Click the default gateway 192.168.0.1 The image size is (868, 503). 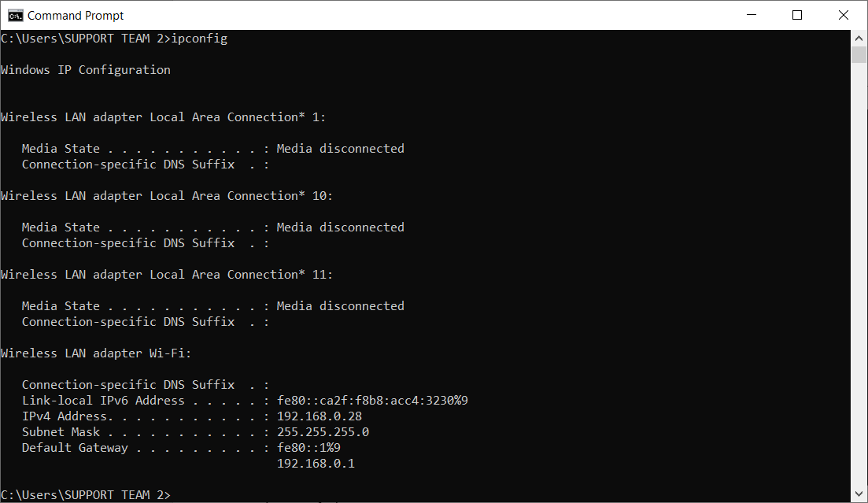coord(316,464)
